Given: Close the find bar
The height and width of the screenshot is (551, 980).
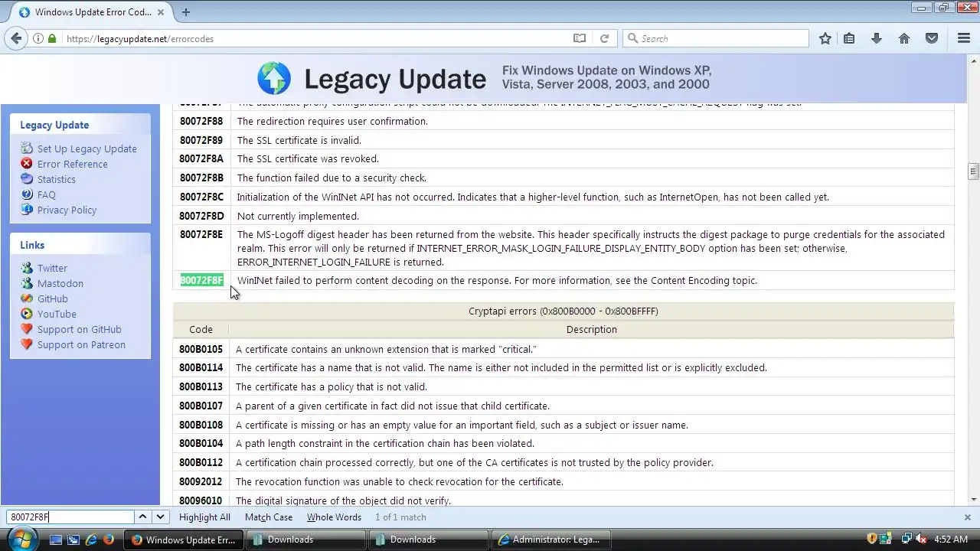Looking at the screenshot, I should 967,517.
